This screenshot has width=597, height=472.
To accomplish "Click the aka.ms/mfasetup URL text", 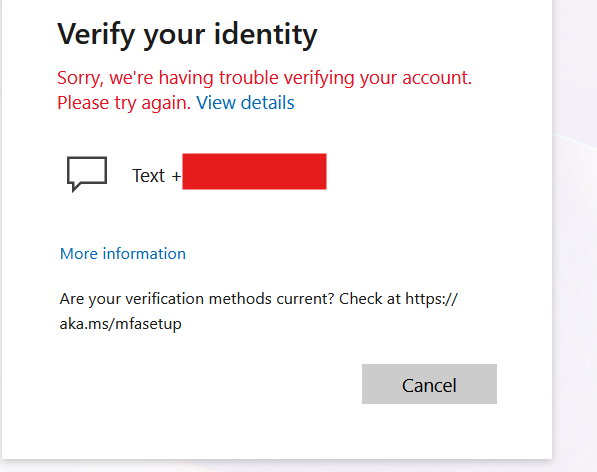I will (120, 324).
